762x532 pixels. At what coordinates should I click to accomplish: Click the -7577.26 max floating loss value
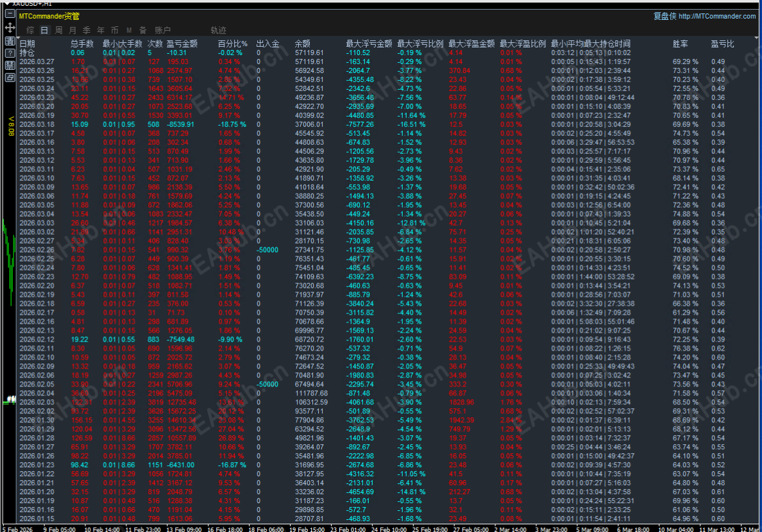[360, 124]
